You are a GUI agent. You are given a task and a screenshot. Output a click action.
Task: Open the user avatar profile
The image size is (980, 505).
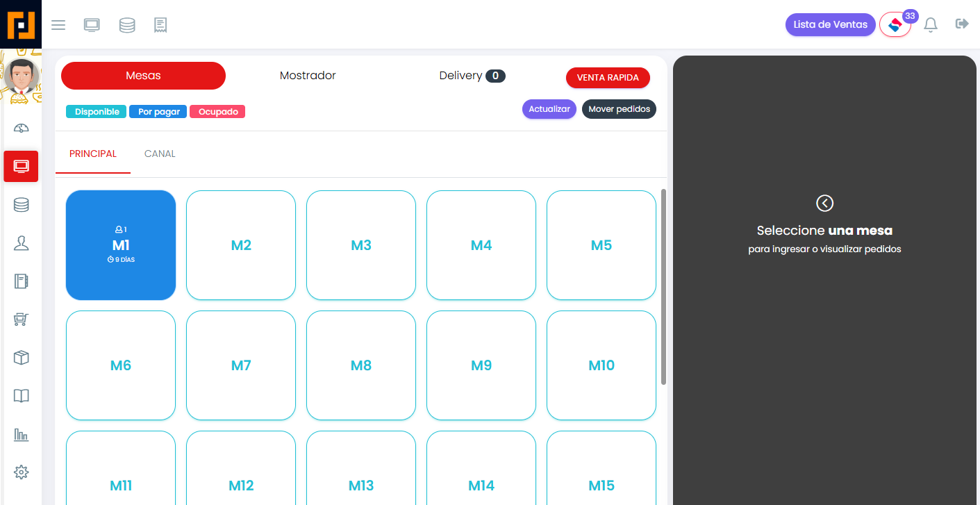[21, 76]
